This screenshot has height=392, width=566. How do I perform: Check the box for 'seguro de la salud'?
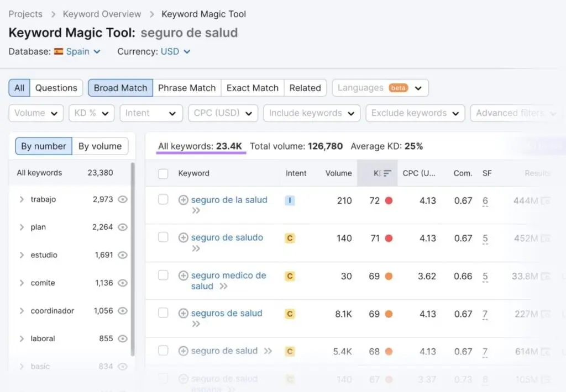pyautogui.click(x=163, y=199)
